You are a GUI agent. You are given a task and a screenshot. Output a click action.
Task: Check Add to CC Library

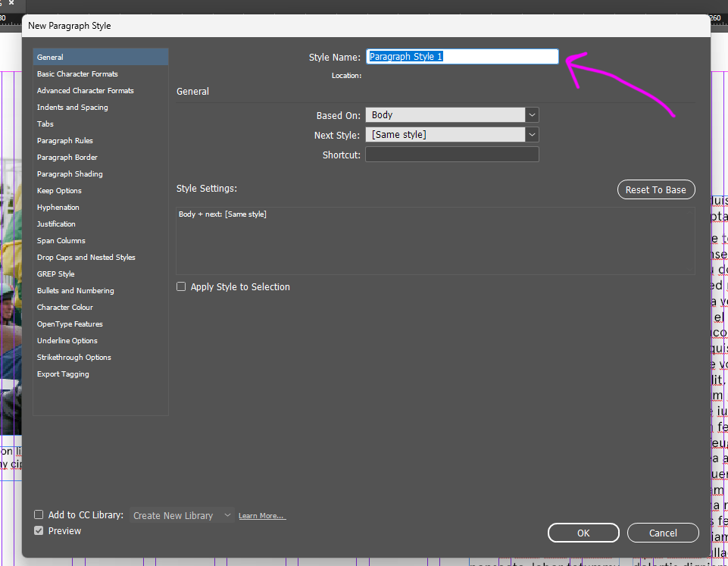(39, 514)
